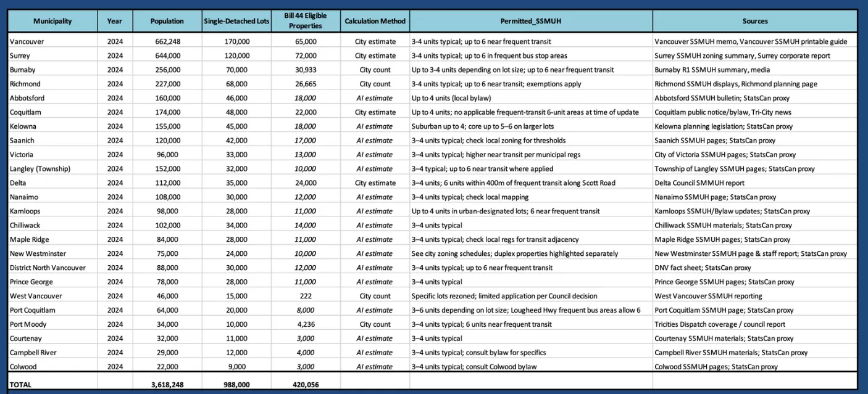Select the Vancouver municipality cell
The height and width of the screenshot is (394, 868).
pyautogui.click(x=27, y=41)
